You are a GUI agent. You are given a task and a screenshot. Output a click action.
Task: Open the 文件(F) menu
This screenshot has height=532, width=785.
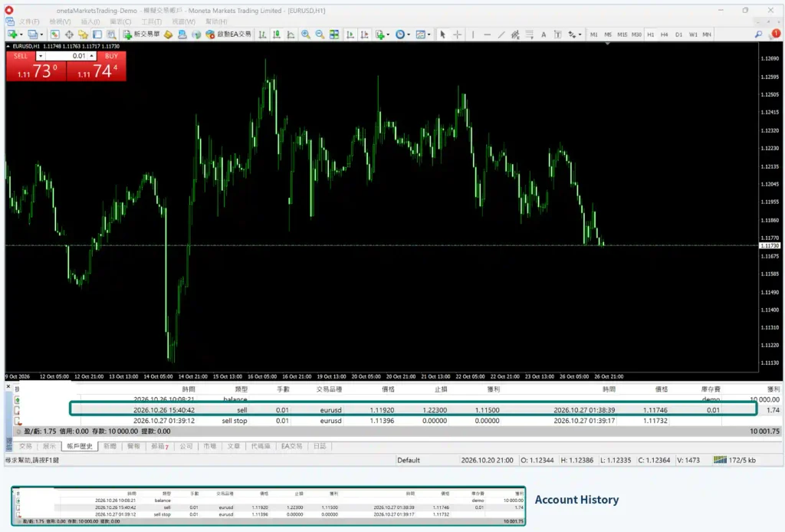pyautogui.click(x=29, y=21)
